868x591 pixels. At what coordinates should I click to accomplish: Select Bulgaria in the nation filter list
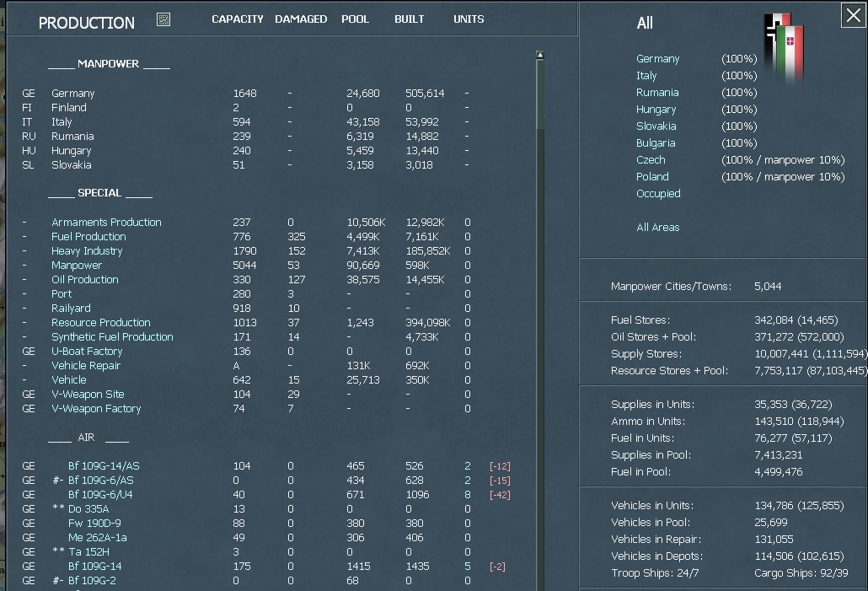(x=656, y=143)
